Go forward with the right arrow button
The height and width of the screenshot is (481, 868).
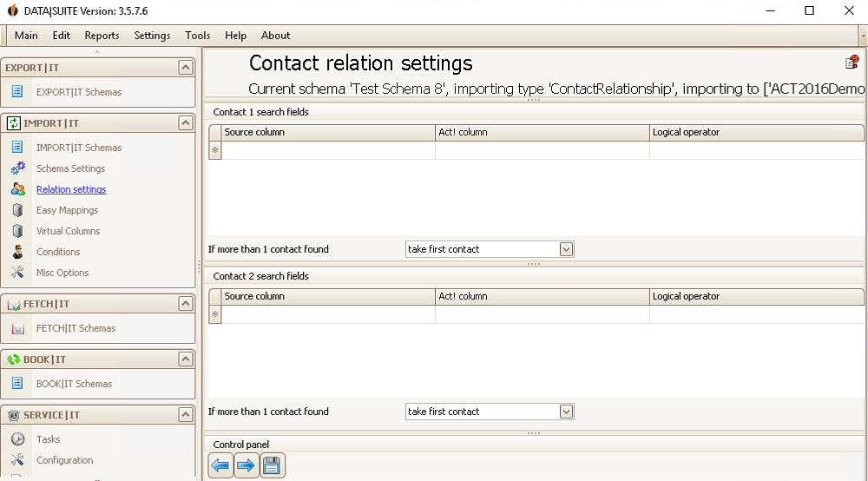coord(246,465)
